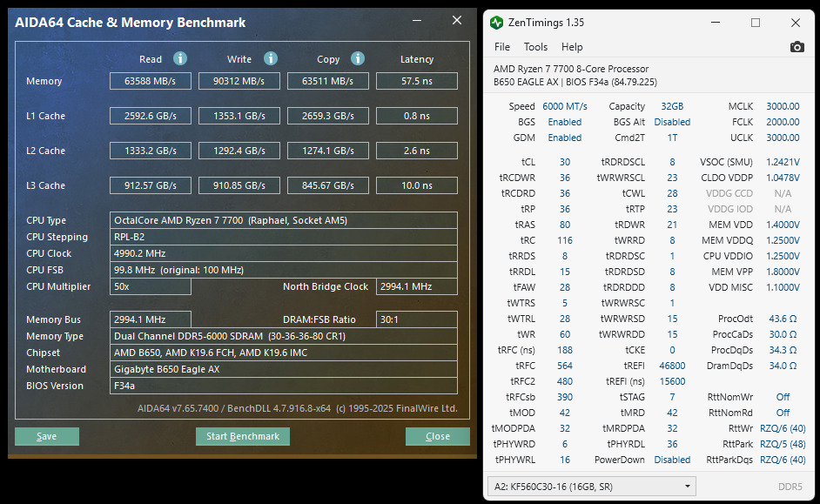This screenshot has width=820, height=504.
Task: Open the A2: KF560C30-16 module dropdown
Action: tap(591, 487)
